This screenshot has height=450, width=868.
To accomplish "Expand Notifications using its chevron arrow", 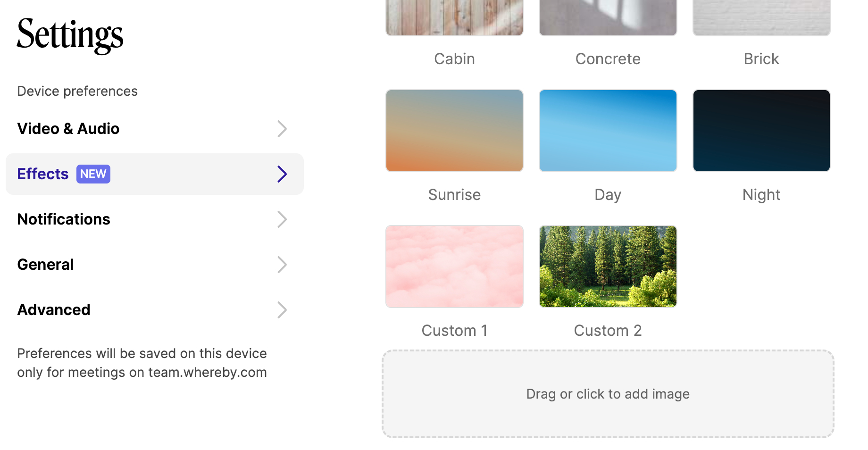I will point(282,219).
